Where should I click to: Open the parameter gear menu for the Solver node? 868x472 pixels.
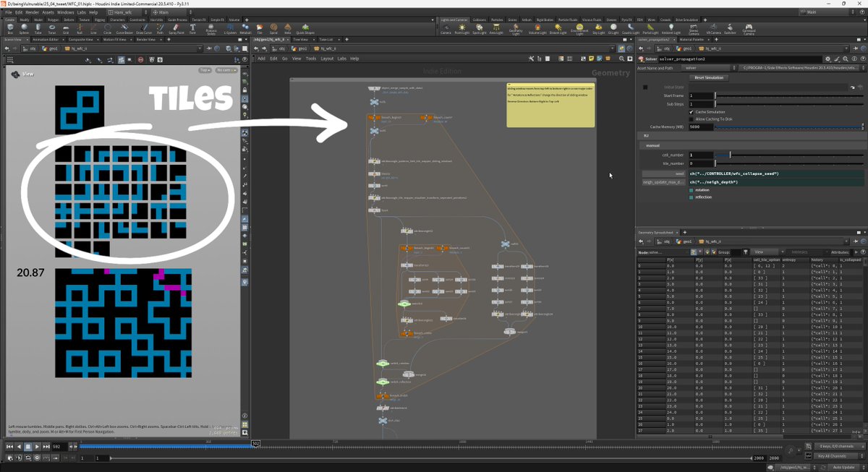pos(827,59)
